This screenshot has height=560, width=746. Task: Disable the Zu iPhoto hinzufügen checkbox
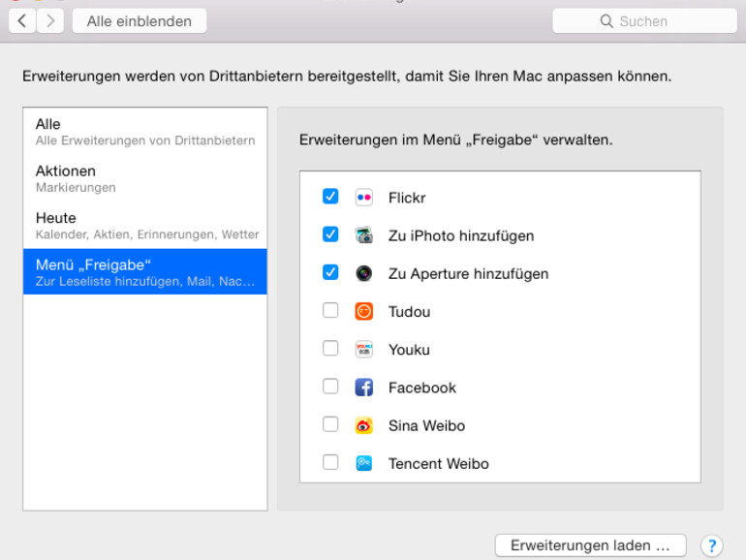(x=330, y=234)
